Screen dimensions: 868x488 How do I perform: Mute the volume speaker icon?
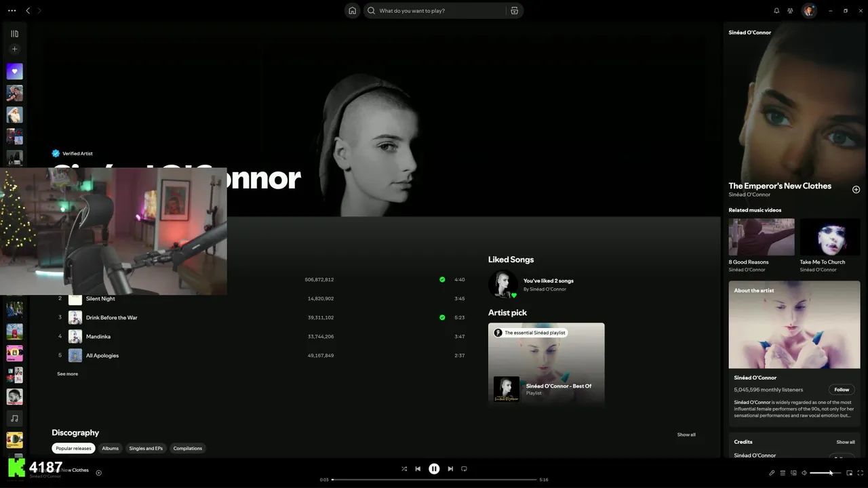tap(804, 473)
